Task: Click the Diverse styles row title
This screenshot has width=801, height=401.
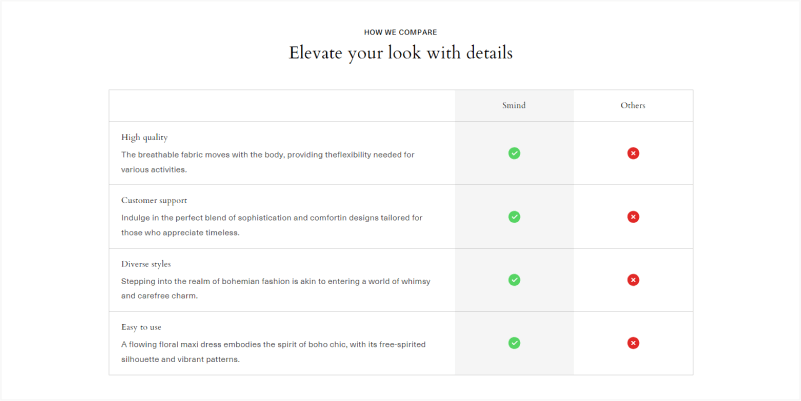Action: 146,264
